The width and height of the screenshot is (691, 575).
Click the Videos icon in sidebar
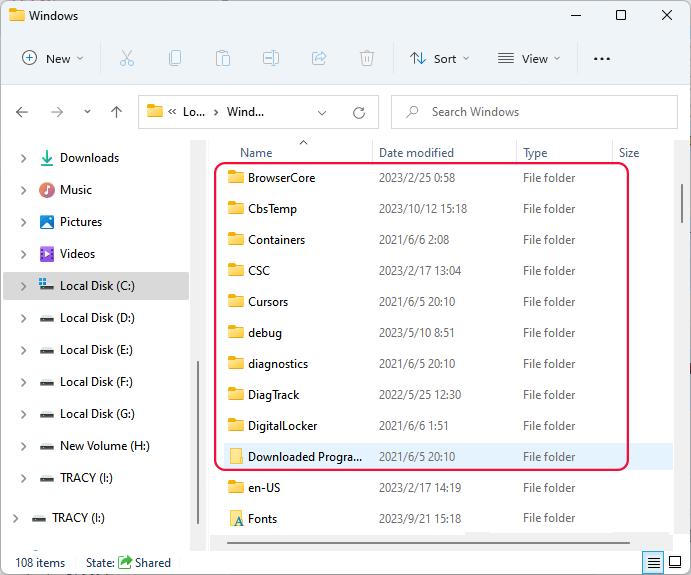[47, 254]
